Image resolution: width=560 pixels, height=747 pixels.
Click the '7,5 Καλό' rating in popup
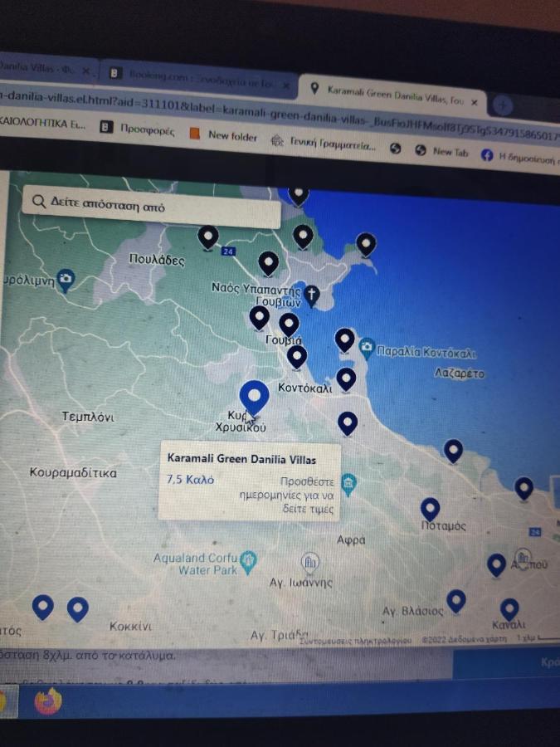pos(190,479)
